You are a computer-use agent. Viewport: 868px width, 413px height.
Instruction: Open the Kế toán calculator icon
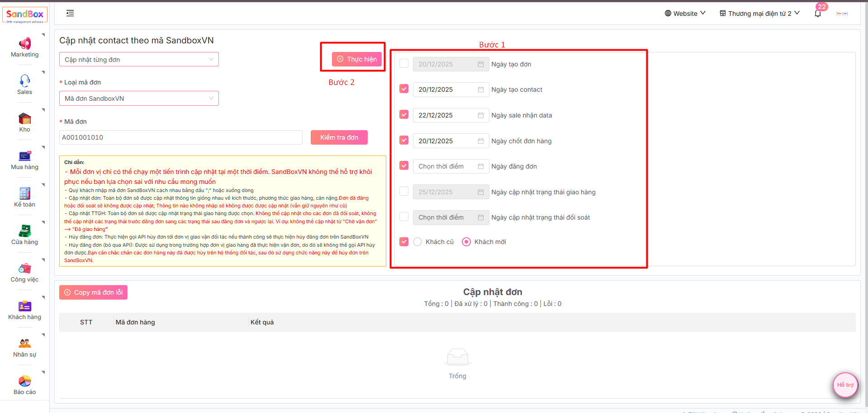coord(24,194)
